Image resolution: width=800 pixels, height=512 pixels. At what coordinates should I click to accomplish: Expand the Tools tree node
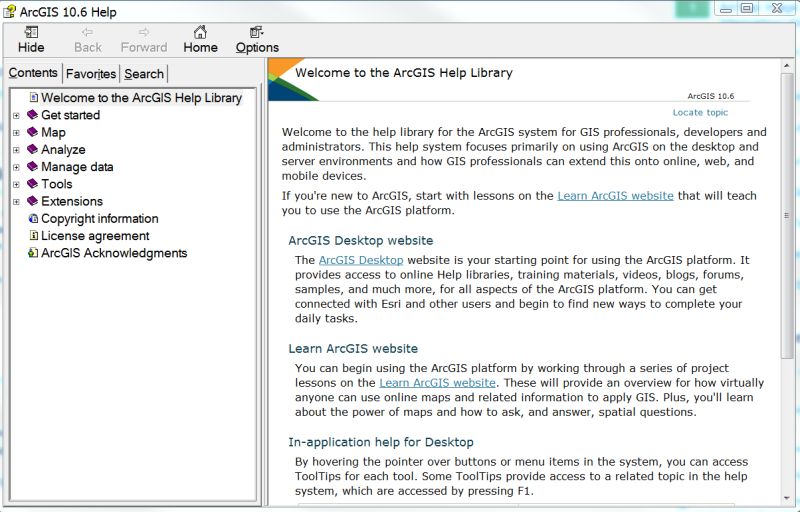[16, 185]
